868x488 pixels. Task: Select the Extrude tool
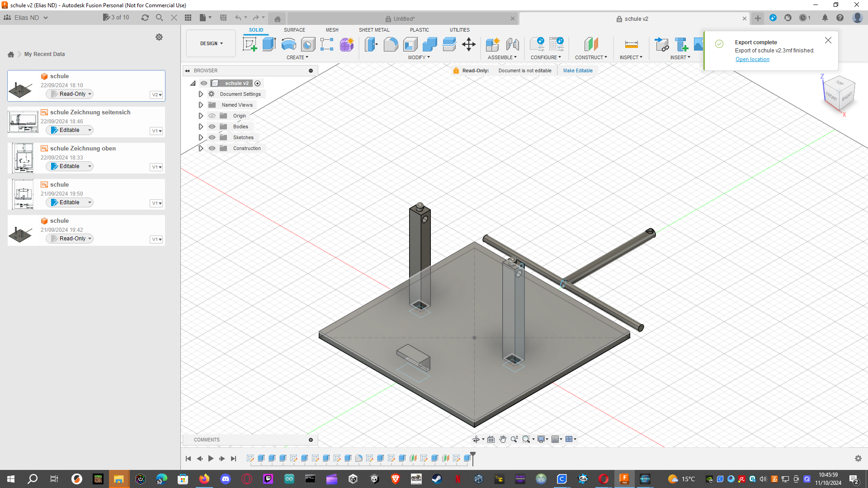[269, 44]
